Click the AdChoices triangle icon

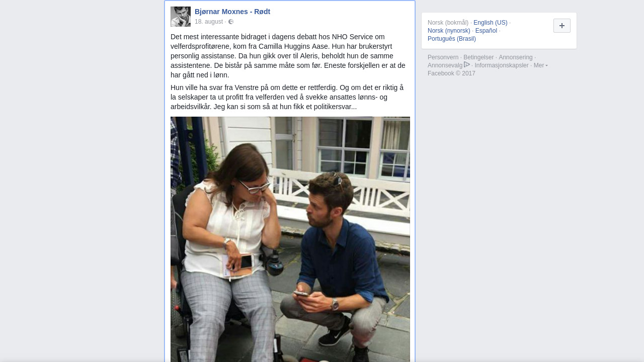[x=467, y=65]
